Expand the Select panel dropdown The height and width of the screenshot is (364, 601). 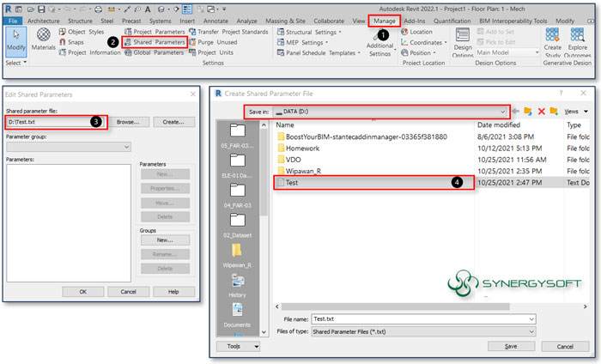(16, 63)
